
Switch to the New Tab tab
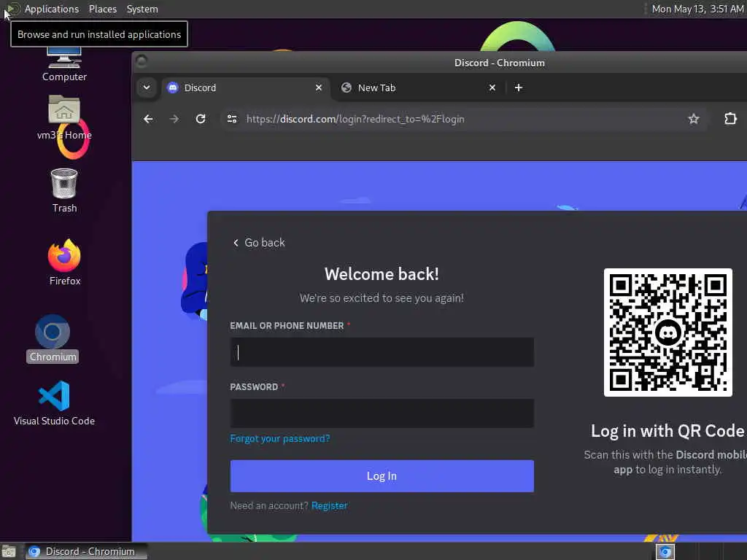click(419, 87)
